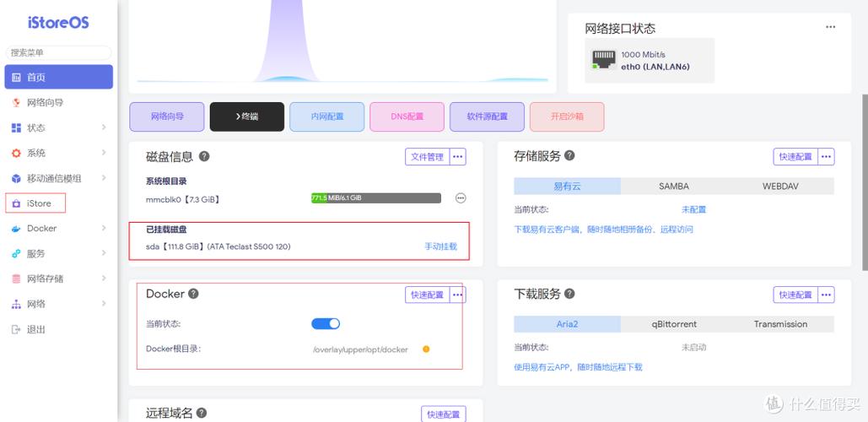868x422 pixels.
Task: Click the 服务 services icon
Action: [16, 254]
